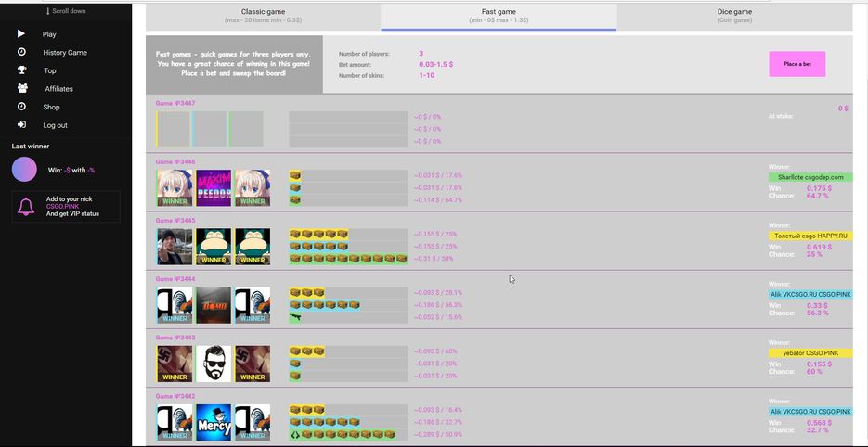
Task: Click the dark red middle avatar in Game 3444
Action: [x=214, y=305]
